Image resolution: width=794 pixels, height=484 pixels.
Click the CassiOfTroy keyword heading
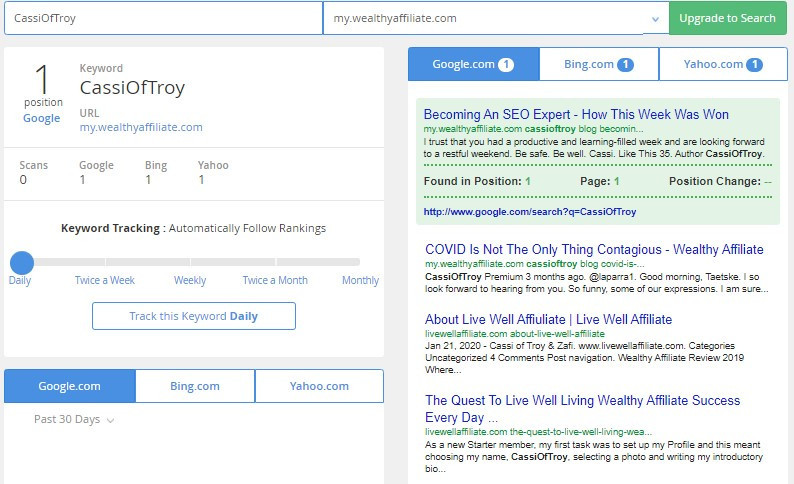132,88
